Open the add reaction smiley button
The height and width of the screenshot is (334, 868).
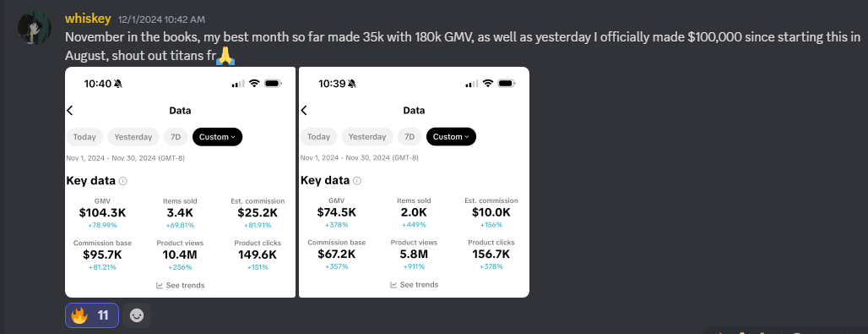click(x=137, y=315)
